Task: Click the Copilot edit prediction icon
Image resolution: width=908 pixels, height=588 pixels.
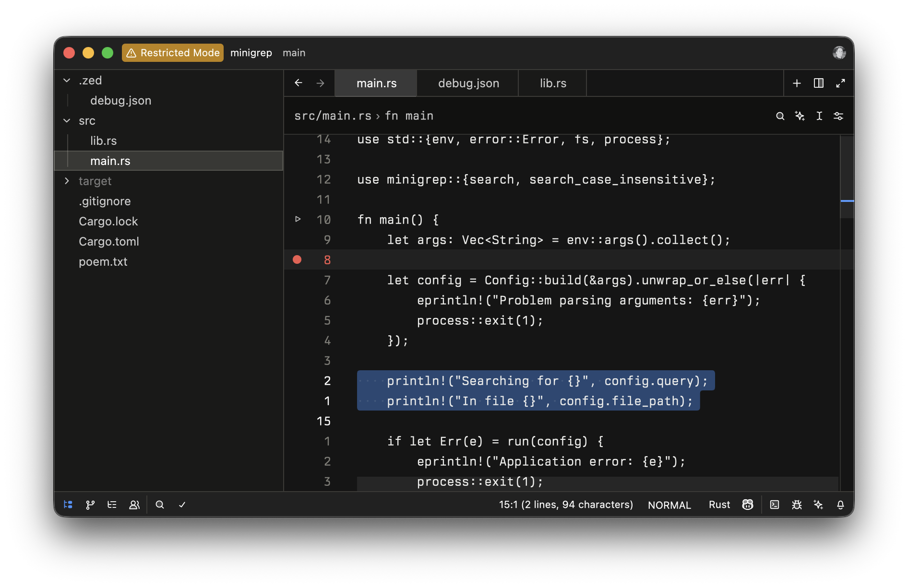Action: click(x=748, y=505)
